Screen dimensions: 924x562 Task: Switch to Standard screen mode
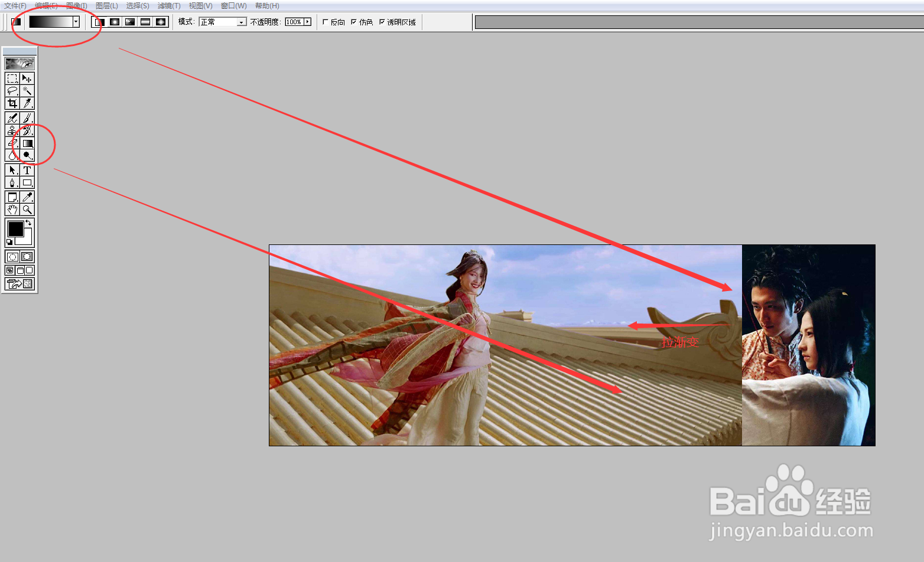point(10,270)
